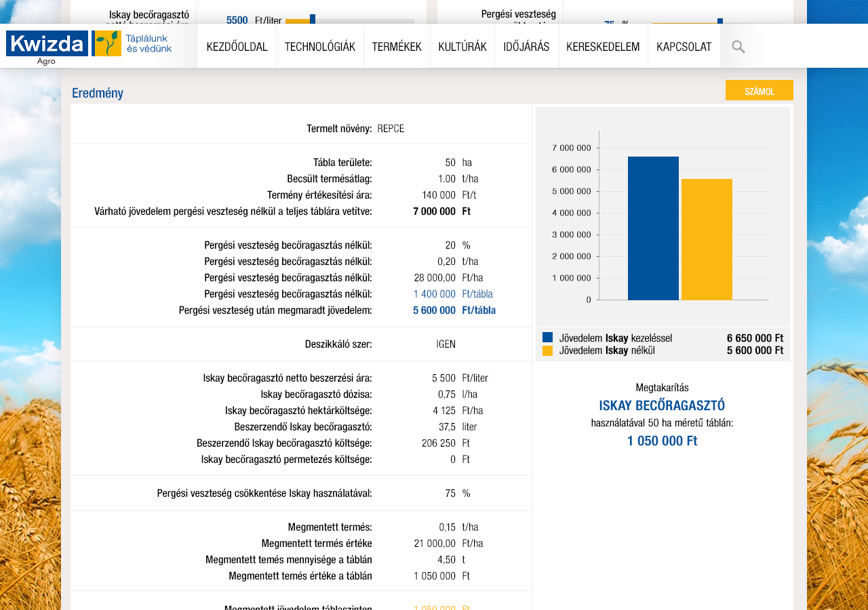868x610 pixels.
Task: Click the Táplálunk és védünk leaf logo
Action: pos(132,43)
